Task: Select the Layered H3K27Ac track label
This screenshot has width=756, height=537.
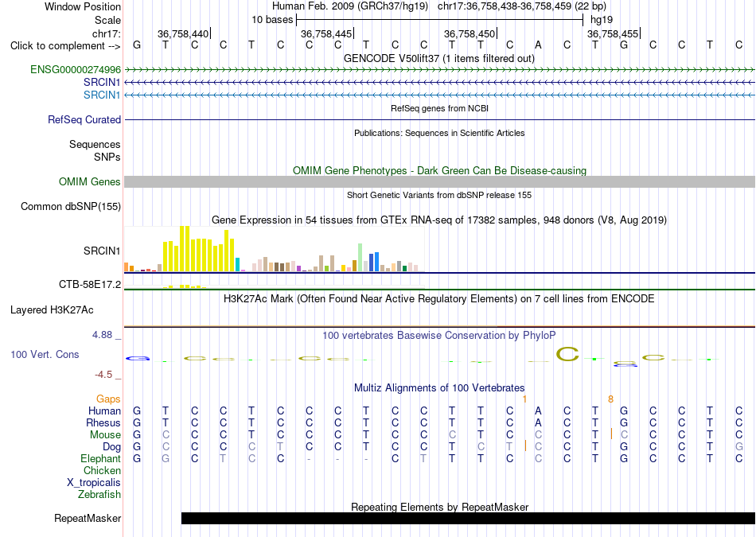Action: (x=52, y=310)
